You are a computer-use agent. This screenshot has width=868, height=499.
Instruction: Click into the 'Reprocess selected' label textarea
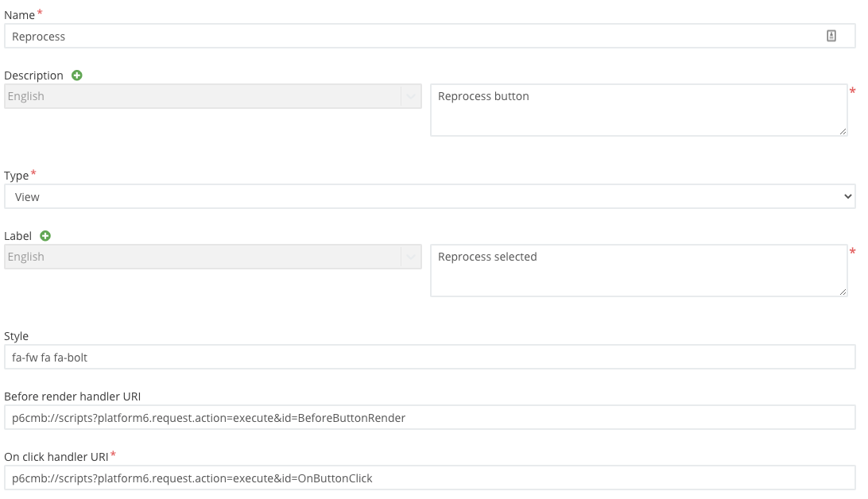tap(636, 270)
